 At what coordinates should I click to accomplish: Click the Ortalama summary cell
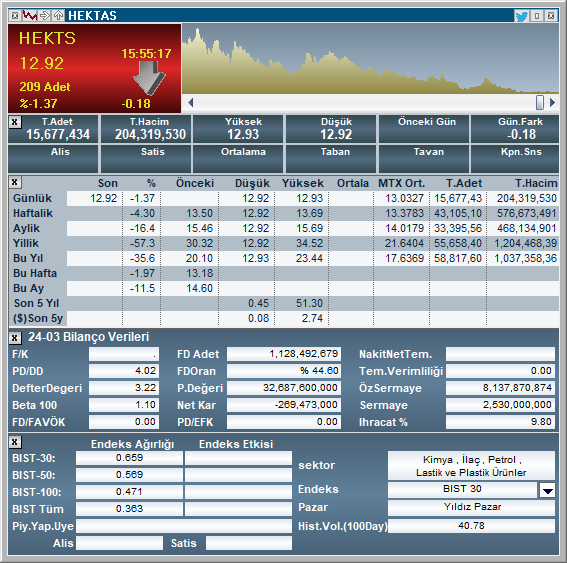(238, 159)
